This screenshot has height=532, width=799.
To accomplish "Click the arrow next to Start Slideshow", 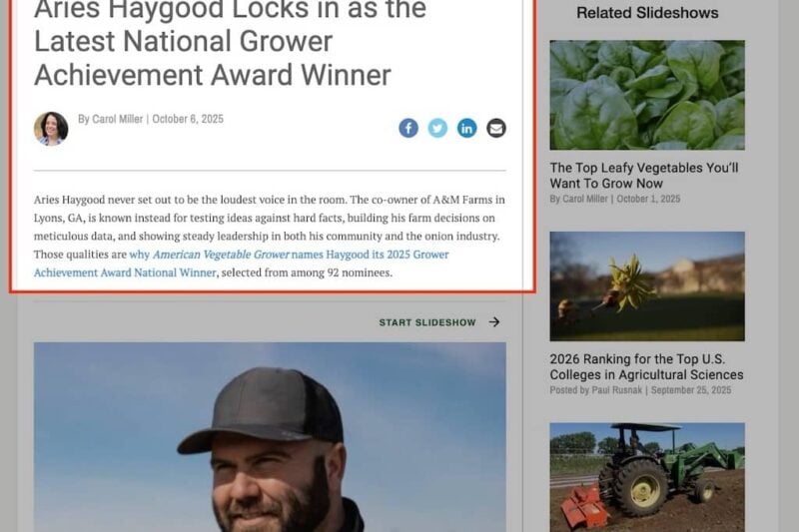I will (x=494, y=322).
